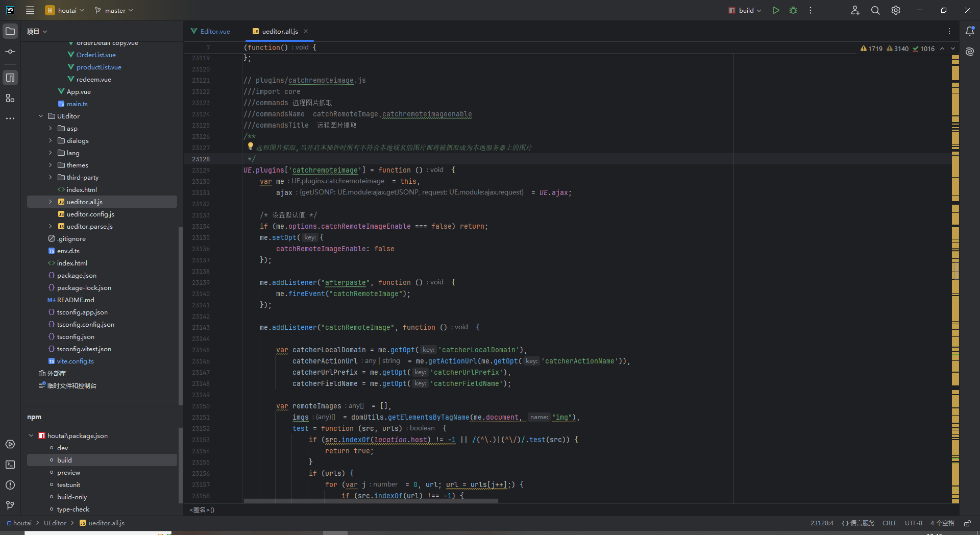The height and width of the screenshot is (535, 980).
Task: Open more run actions menu
Action: click(x=811, y=10)
